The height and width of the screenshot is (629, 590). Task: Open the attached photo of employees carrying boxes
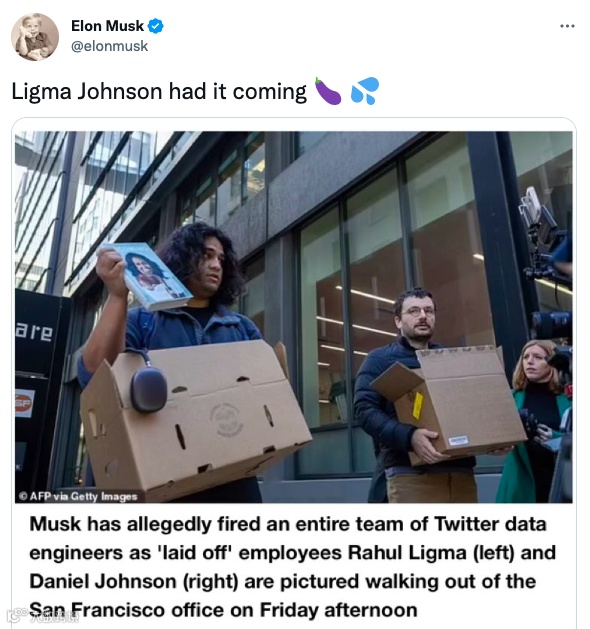pyautogui.click(x=294, y=317)
